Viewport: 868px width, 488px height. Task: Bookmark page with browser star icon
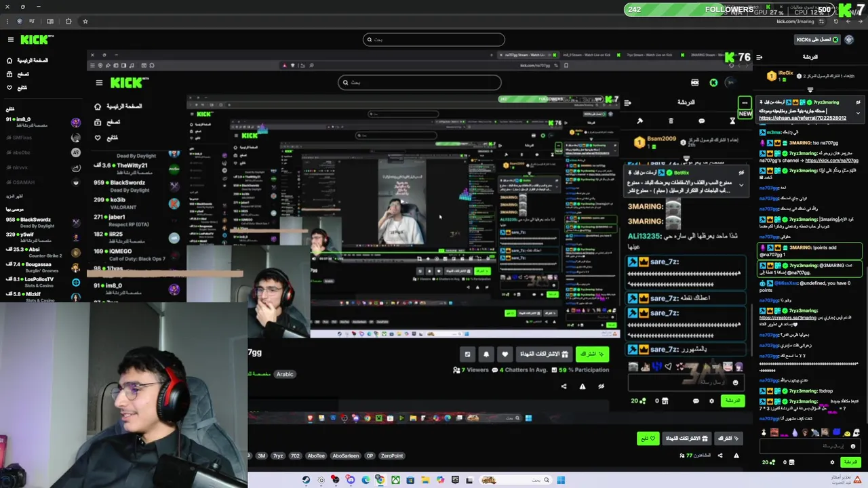coord(85,21)
